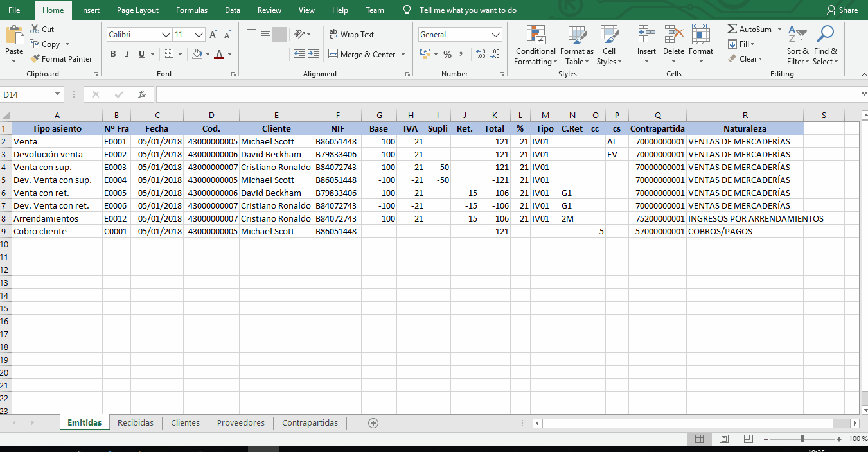Viewport: 868px width, 452px height.
Task: Toggle top vertical align
Action: coord(251,34)
